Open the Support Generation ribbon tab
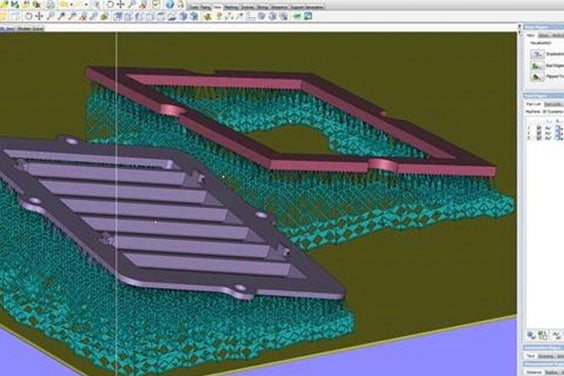Image resolution: width=564 pixels, height=376 pixels. (x=307, y=7)
